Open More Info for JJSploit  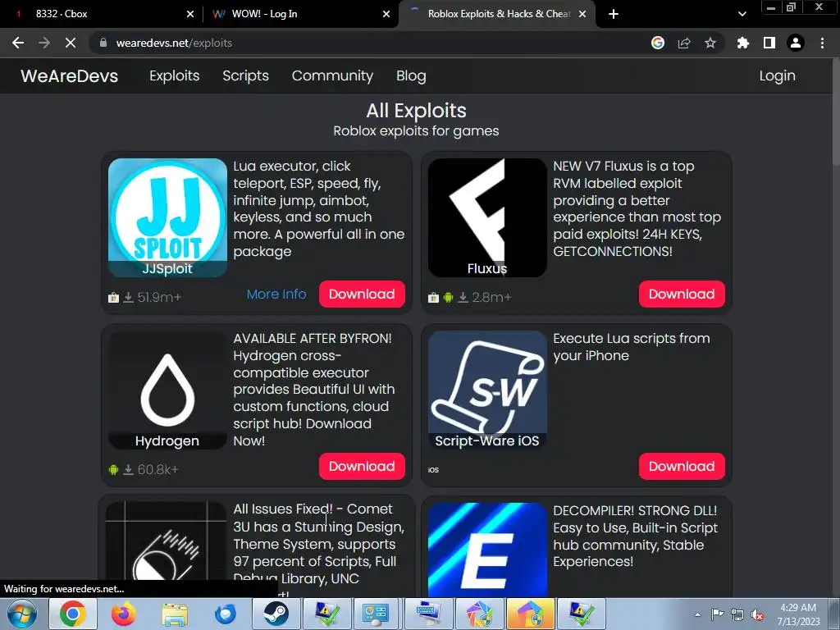pyautogui.click(x=276, y=294)
